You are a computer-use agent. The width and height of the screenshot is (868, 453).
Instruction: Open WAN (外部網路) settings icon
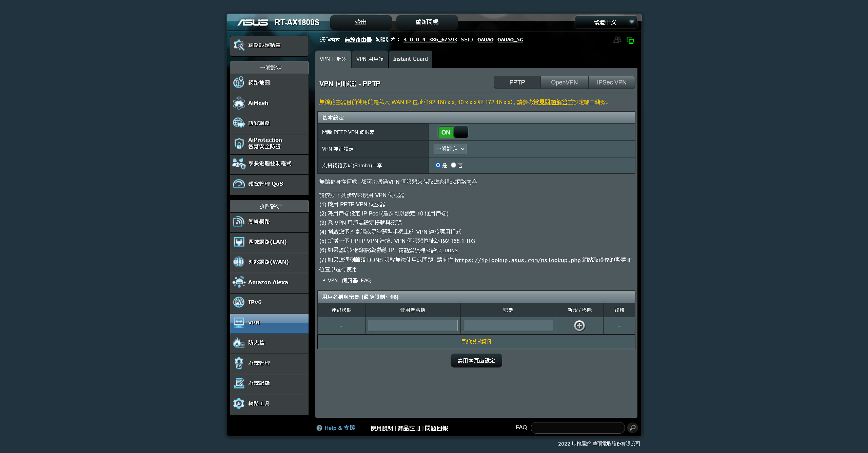[239, 262]
